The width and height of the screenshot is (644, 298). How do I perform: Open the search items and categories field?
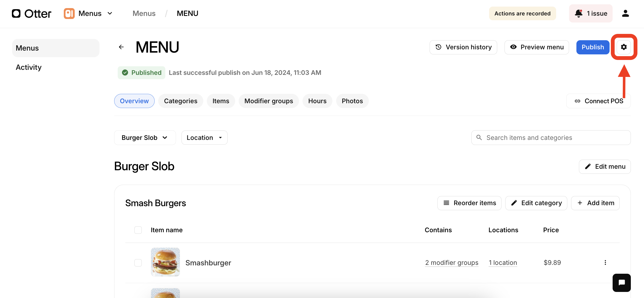click(551, 137)
